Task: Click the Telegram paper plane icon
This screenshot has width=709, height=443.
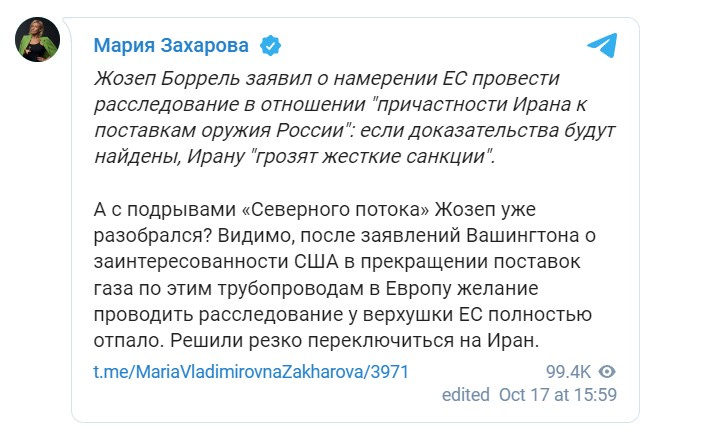Action: pyautogui.click(x=601, y=45)
